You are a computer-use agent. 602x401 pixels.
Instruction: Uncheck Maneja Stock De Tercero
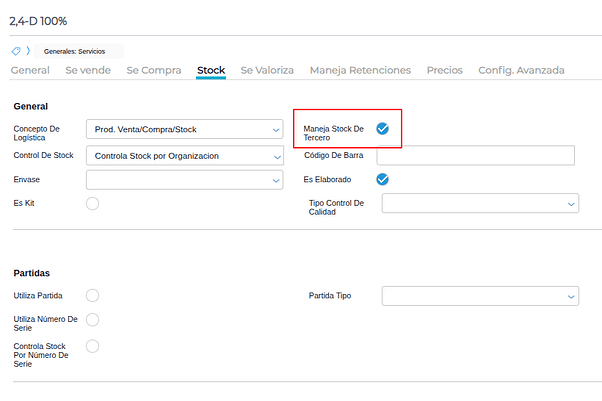(382, 129)
